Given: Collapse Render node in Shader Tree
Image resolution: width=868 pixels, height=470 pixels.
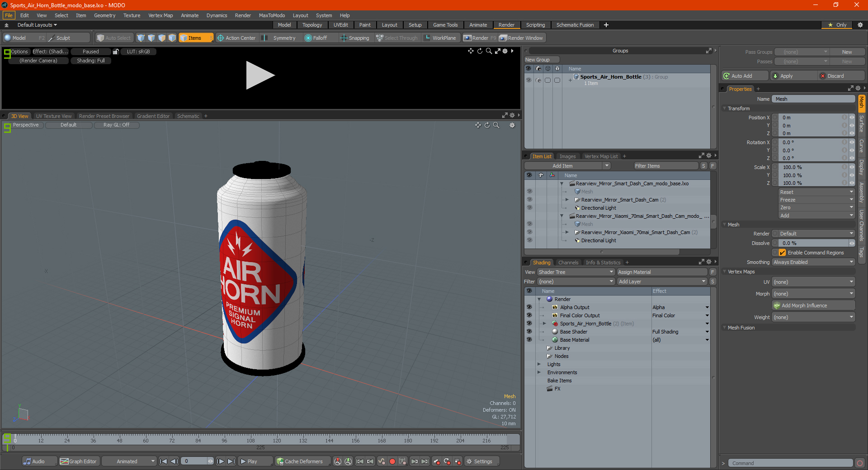Looking at the screenshot, I should pos(539,299).
